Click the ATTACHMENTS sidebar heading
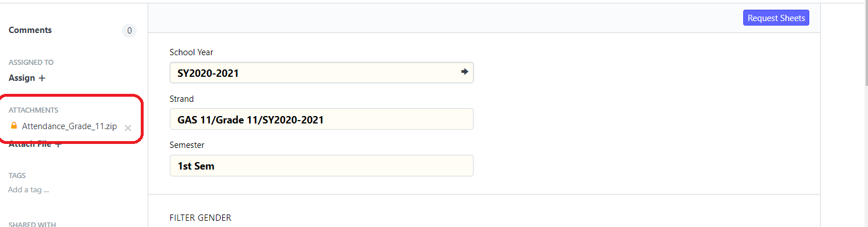 33,110
